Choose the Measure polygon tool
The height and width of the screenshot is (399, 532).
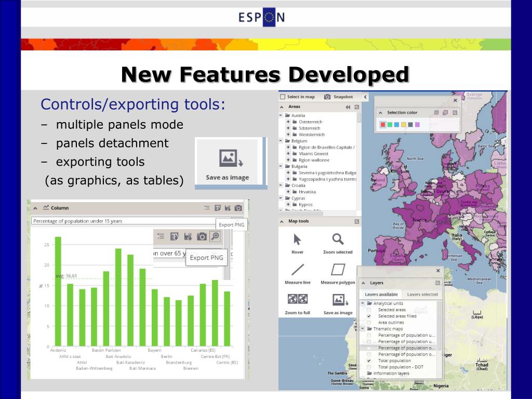tap(338, 270)
